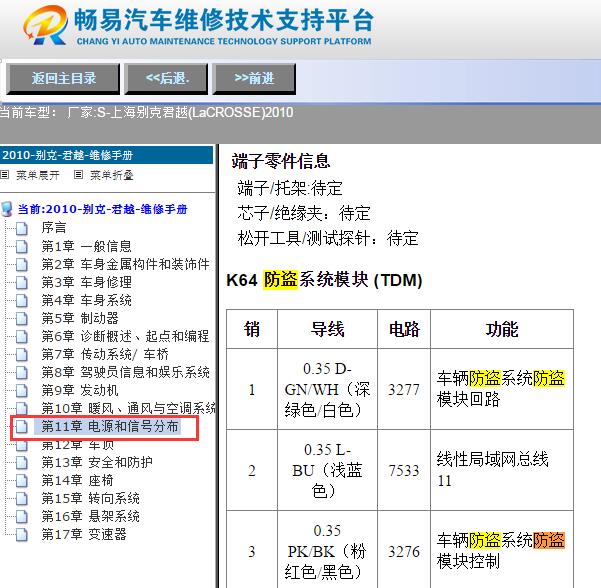Click page icon beside 第1章 一般信息

click(22, 246)
